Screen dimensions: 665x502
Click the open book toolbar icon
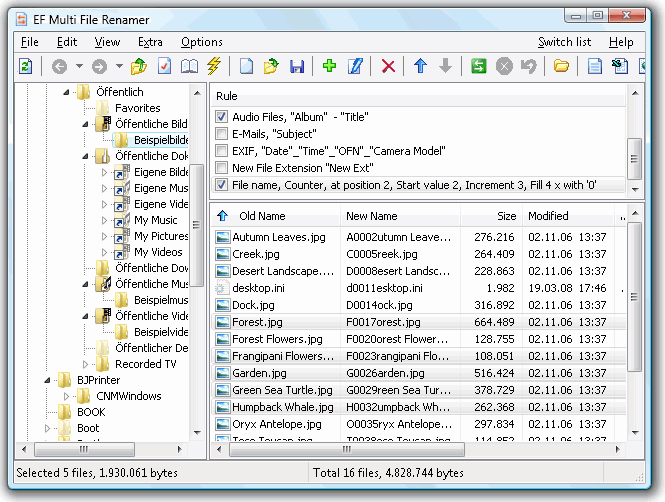(189, 67)
